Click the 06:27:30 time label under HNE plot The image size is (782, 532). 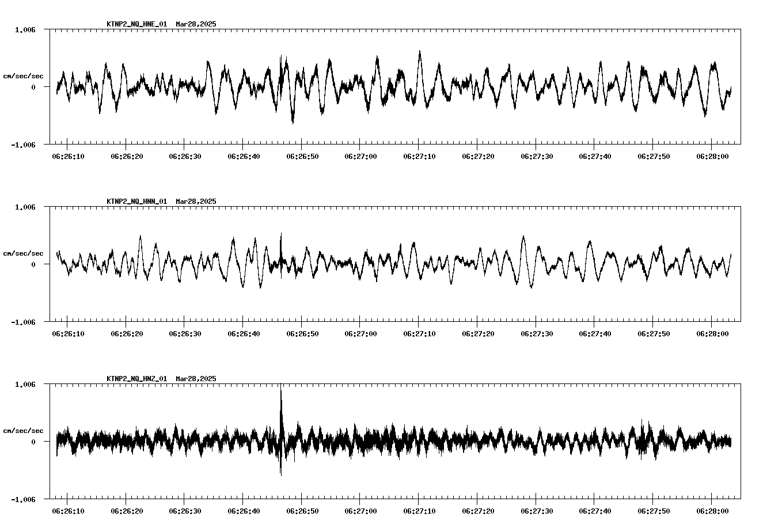(537, 157)
